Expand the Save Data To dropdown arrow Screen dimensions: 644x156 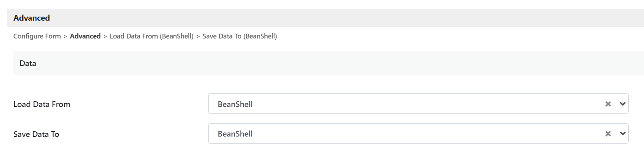click(x=623, y=134)
